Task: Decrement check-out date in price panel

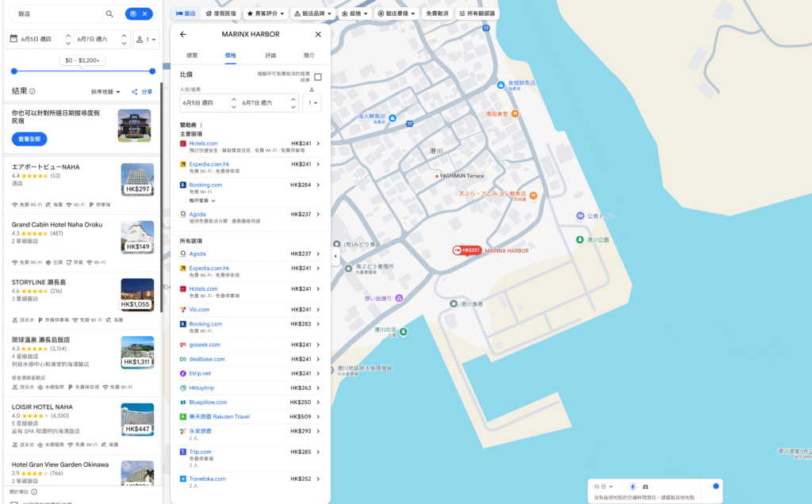Action: click(x=293, y=107)
